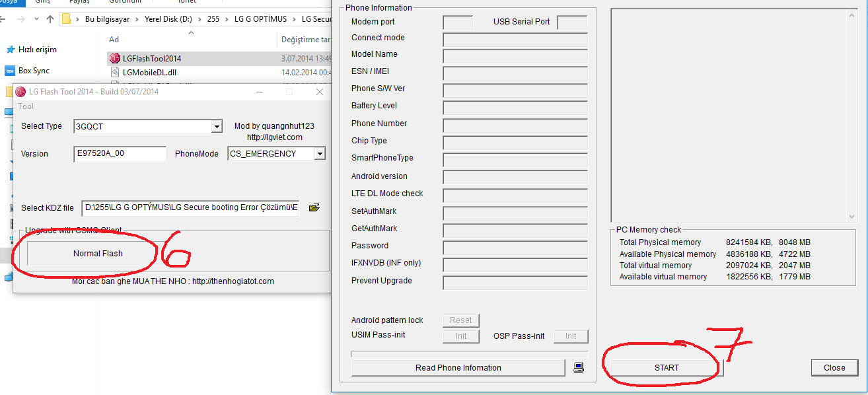Click Read Phone Infomation button
The height and width of the screenshot is (395, 868).
(x=458, y=368)
